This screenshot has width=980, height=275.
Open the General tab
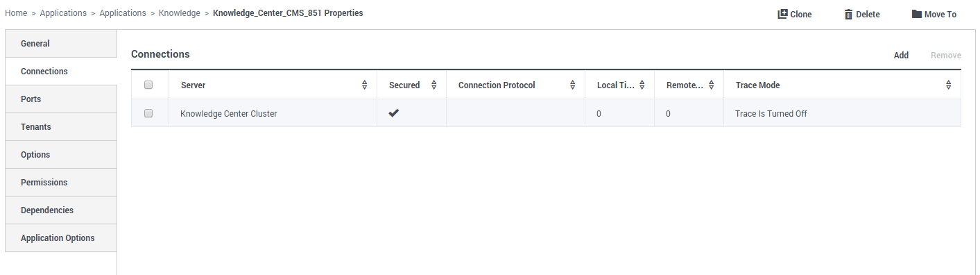pos(61,44)
